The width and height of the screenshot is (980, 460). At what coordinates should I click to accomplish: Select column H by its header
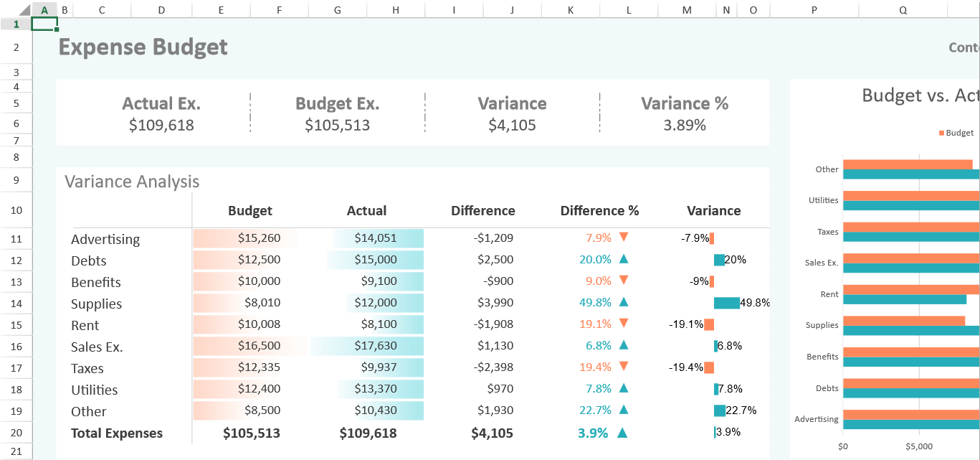click(396, 9)
